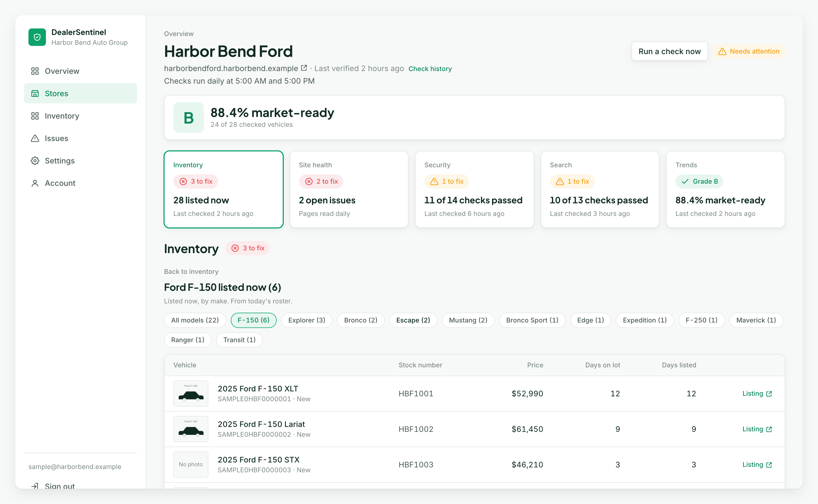Click the red error icon in Site health card
818x504 pixels.
(309, 181)
